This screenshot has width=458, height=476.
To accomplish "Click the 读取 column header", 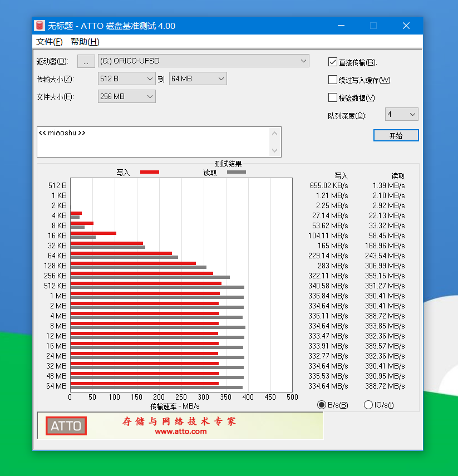I will pyautogui.click(x=398, y=176).
